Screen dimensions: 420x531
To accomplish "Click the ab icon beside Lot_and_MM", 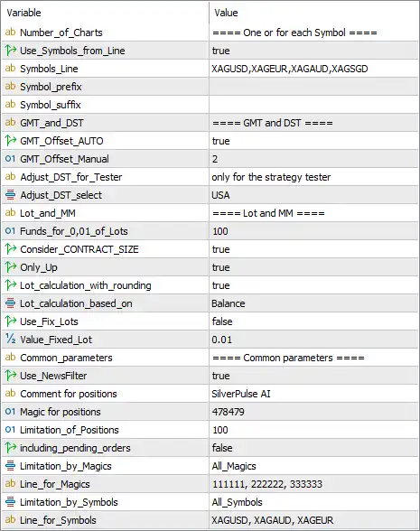I will click(11, 213).
